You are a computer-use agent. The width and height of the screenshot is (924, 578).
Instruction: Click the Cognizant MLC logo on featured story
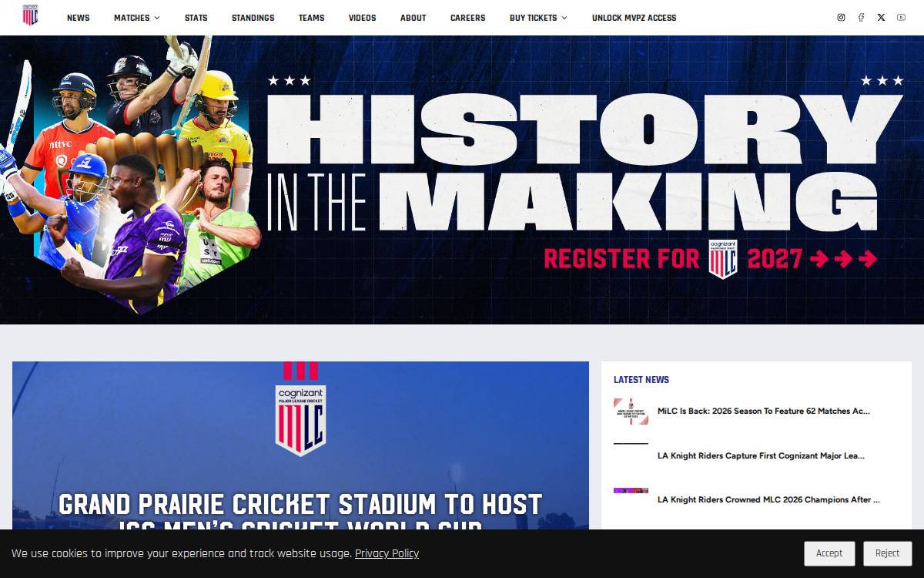coord(300,420)
